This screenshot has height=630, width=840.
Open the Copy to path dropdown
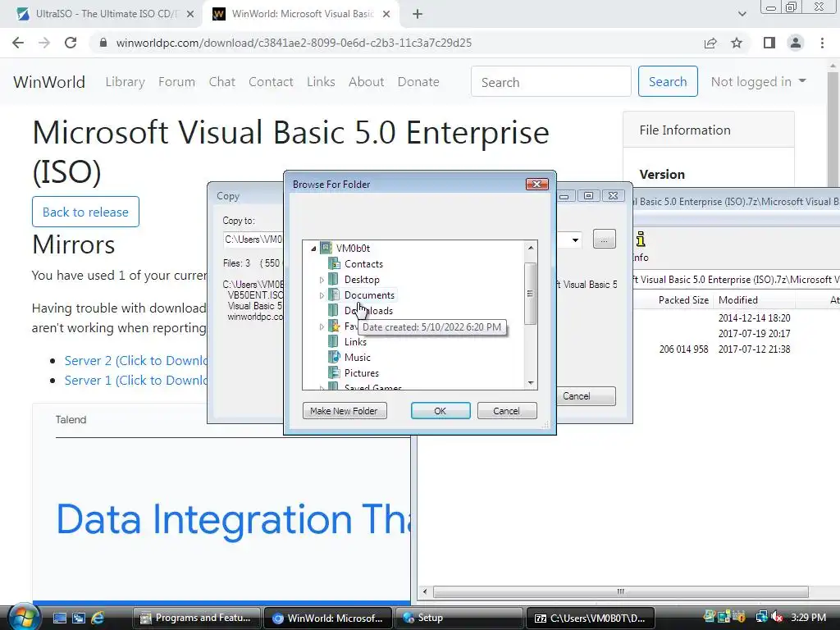[575, 240]
